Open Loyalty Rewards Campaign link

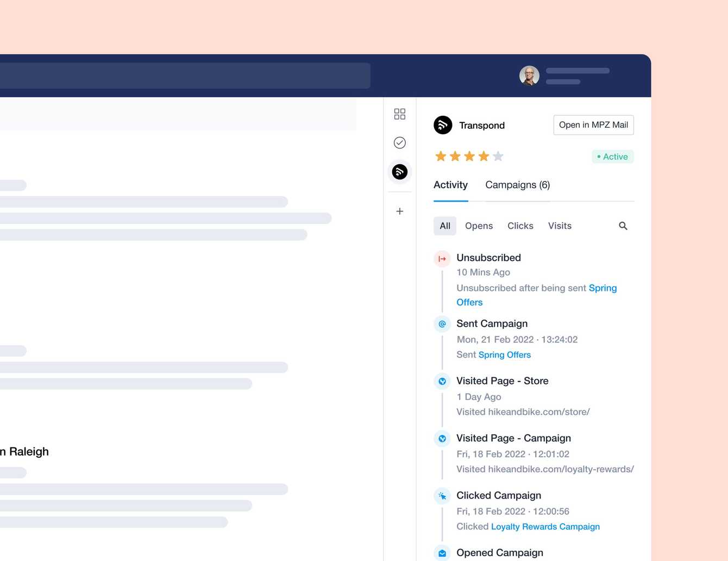tap(545, 527)
